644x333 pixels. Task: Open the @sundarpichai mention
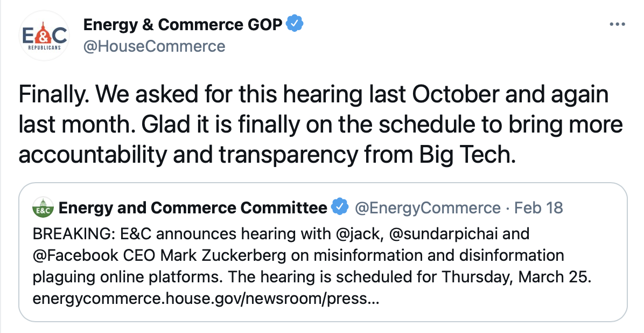click(443, 234)
